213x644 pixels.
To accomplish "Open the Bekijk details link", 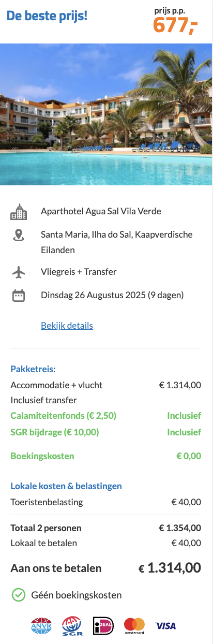I will point(67,326).
